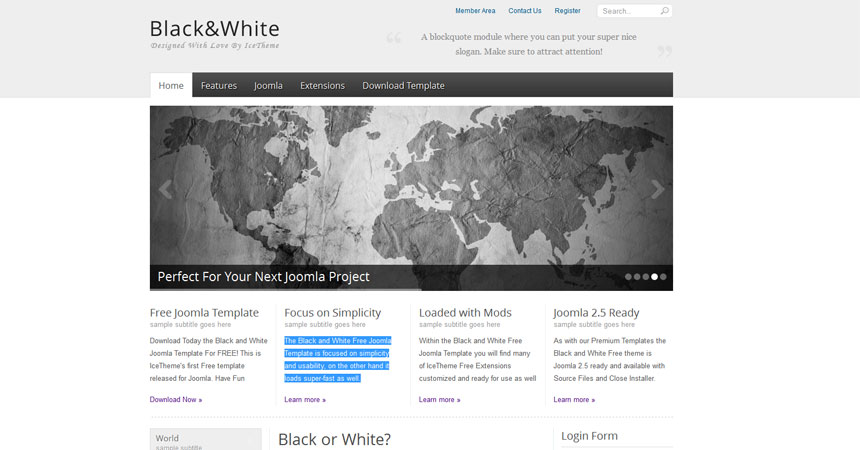Click the Loaded with Mods heading
The width and height of the screenshot is (860, 450).
click(465, 313)
